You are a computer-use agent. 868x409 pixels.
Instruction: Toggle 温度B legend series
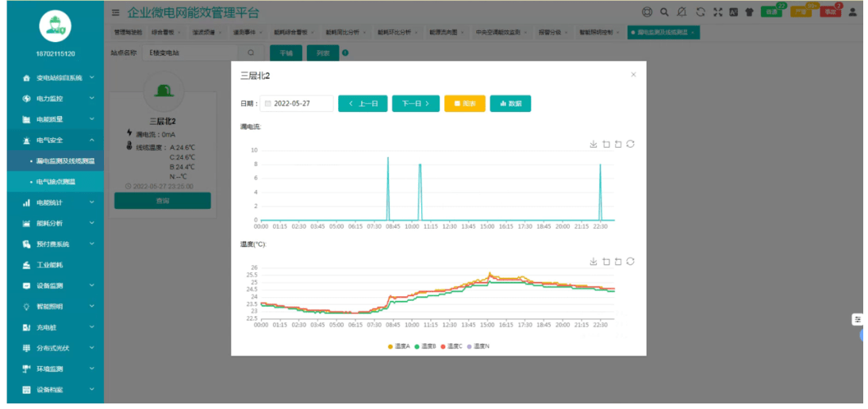coord(425,346)
